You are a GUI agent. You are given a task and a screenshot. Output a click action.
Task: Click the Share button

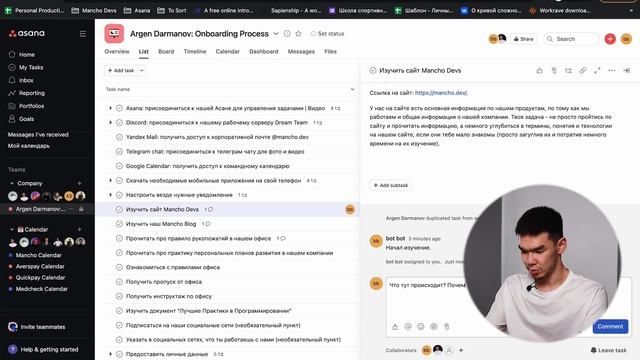pyautogui.click(x=523, y=39)
